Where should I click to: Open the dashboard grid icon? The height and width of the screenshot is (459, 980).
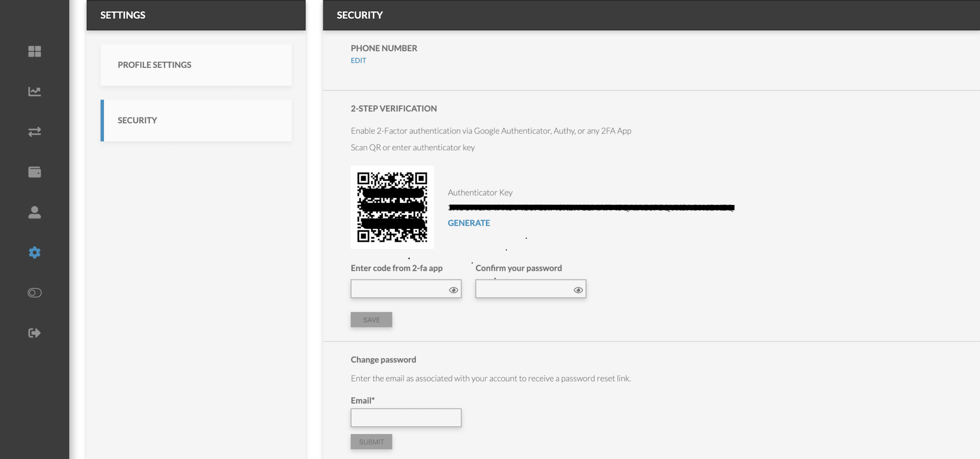pyautogui.click(x=35, y=51)
